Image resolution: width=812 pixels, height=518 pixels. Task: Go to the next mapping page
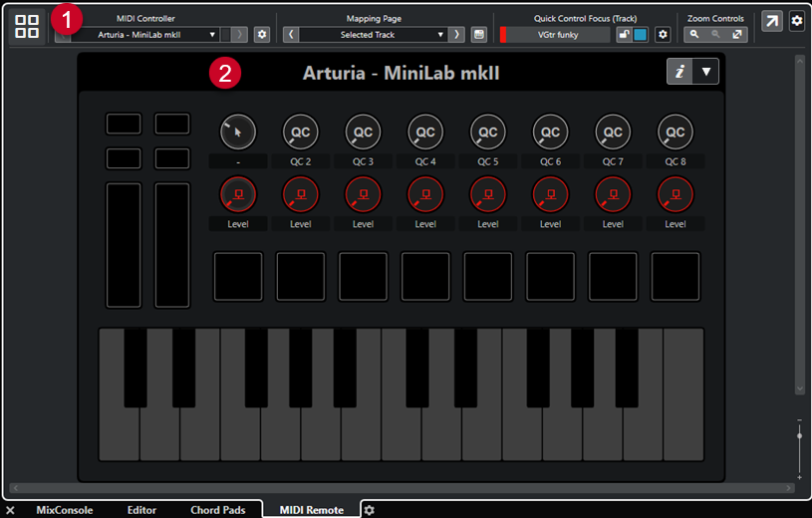(457, 35)
